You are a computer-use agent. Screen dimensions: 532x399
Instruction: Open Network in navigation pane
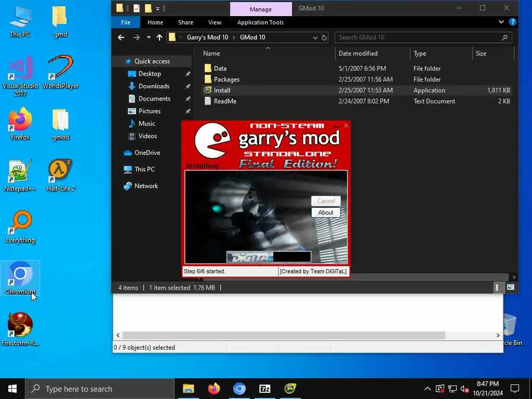pos(146,186)
